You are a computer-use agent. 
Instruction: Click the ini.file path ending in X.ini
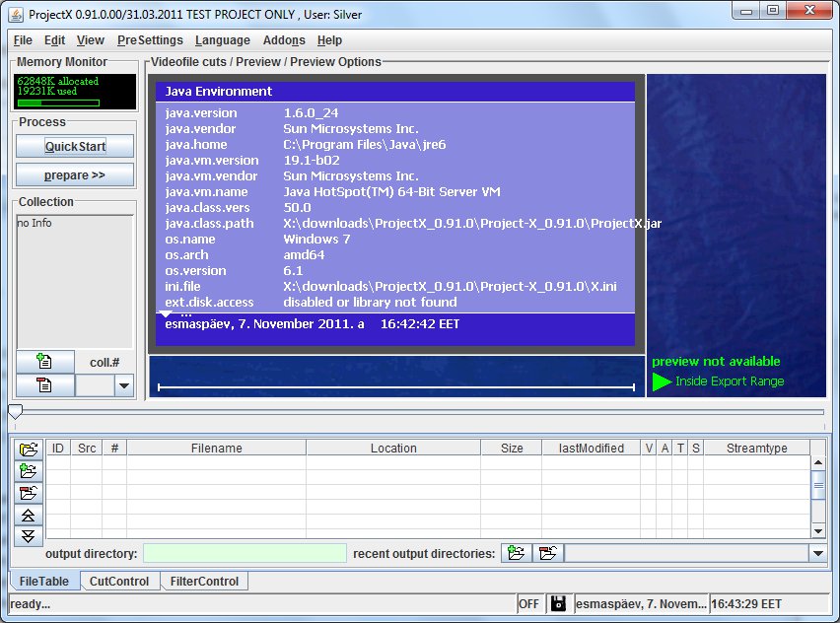coord(450,287)
